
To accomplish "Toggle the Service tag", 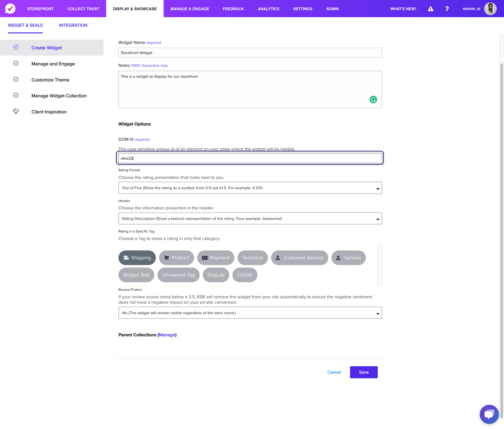I will (348, 258).
